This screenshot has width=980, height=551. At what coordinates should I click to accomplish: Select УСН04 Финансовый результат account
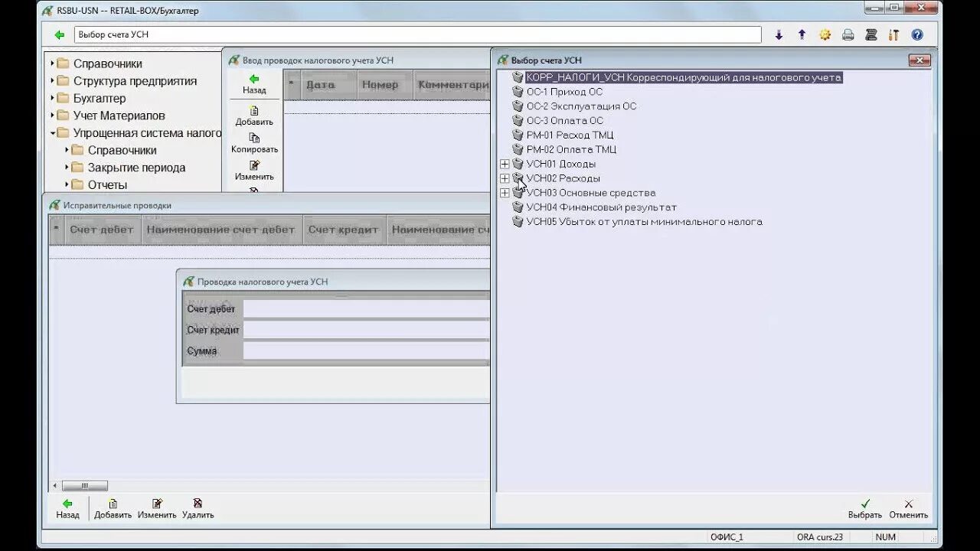pyautogui.click(x=602, y=207)
